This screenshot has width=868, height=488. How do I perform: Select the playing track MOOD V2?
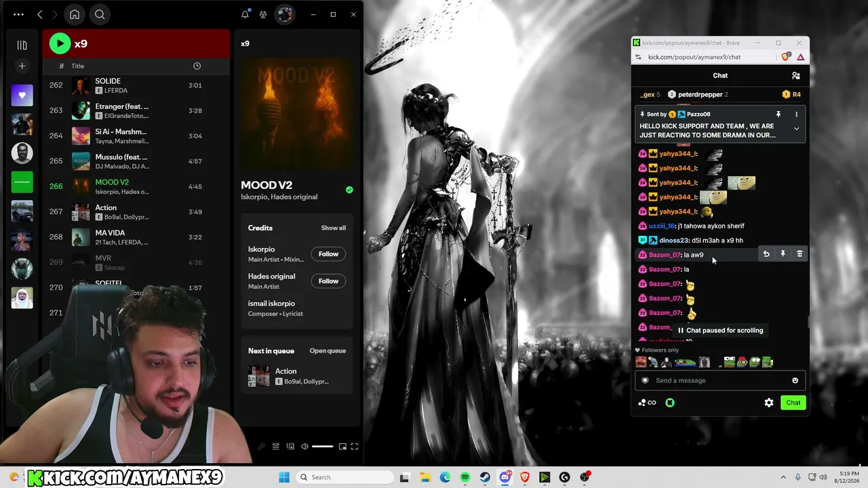point(137,186)
